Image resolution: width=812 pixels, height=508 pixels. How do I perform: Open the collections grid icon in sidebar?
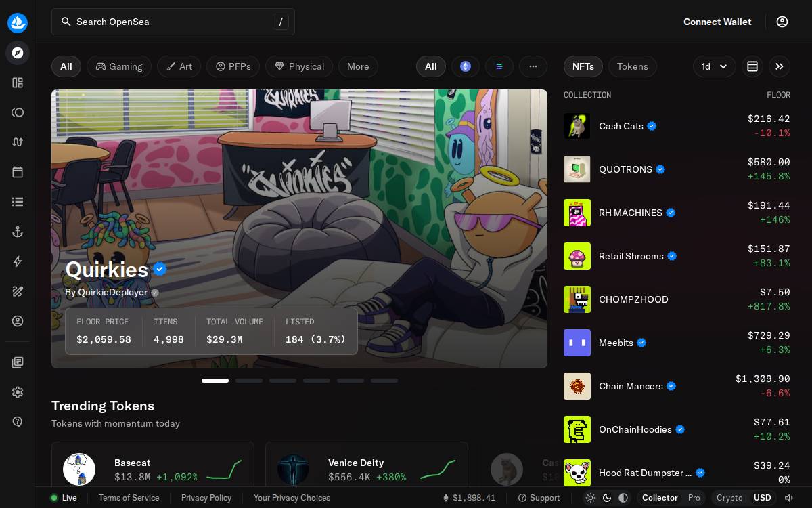point(18,83)
